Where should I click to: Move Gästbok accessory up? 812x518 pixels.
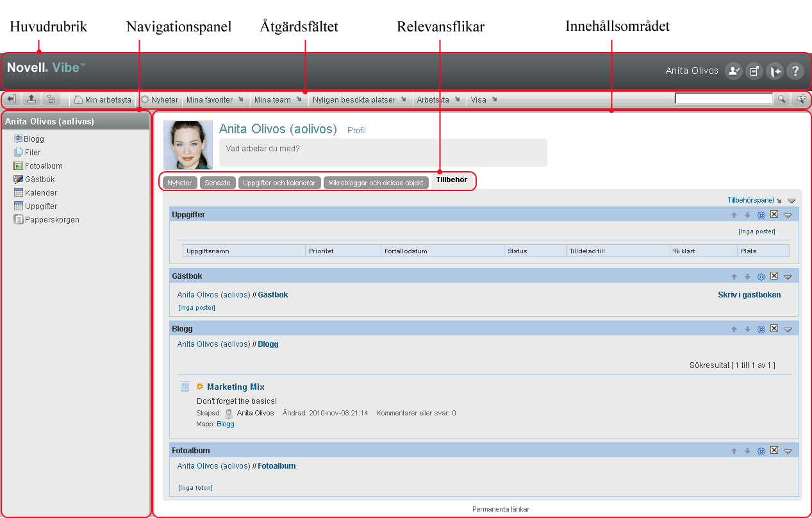point(734,276)
